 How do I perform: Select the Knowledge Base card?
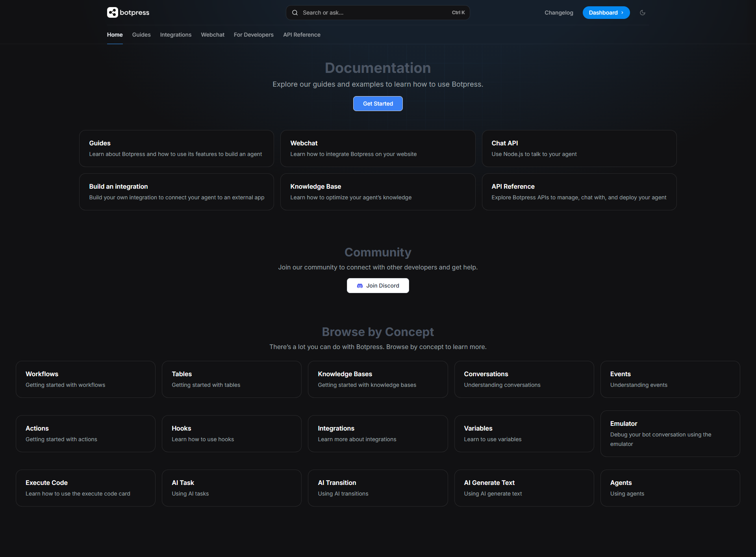(x=378, y=192)
